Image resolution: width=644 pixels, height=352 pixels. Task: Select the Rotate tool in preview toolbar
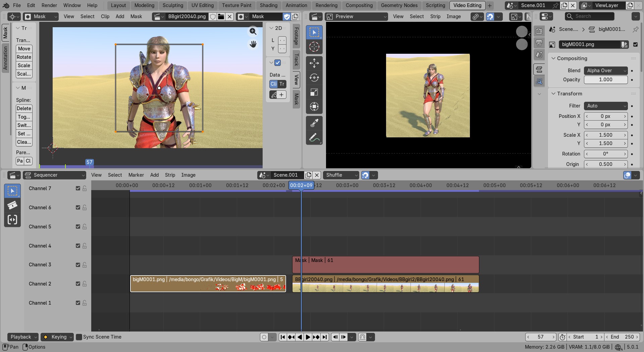314,78
